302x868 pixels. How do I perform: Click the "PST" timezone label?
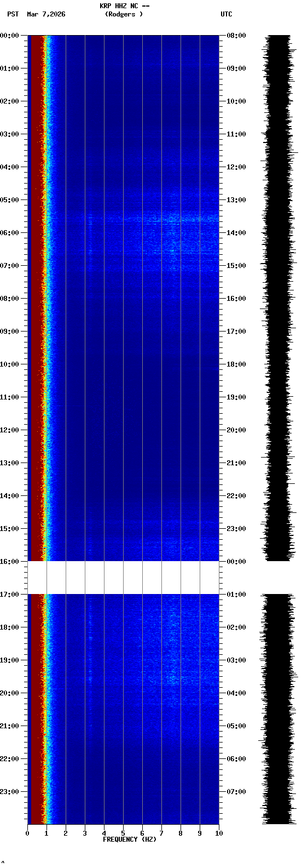[x=13, y=14]
